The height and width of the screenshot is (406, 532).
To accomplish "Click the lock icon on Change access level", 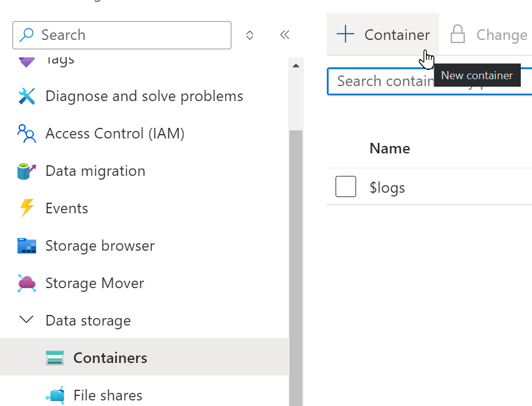I will point(458,34).
